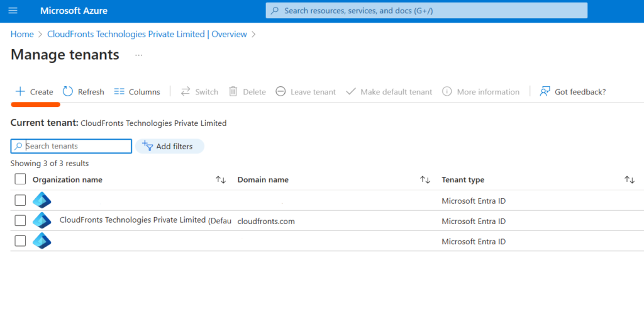Click the Tenant type column header
644x331 pixels.
463,180
